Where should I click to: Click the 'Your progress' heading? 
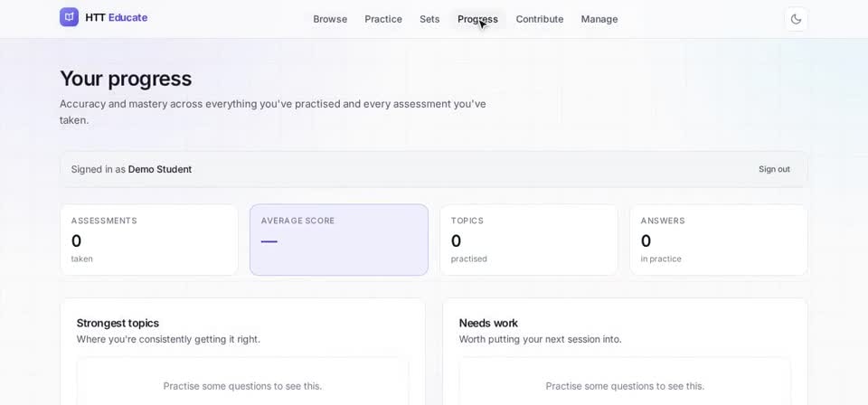[126, 80]
